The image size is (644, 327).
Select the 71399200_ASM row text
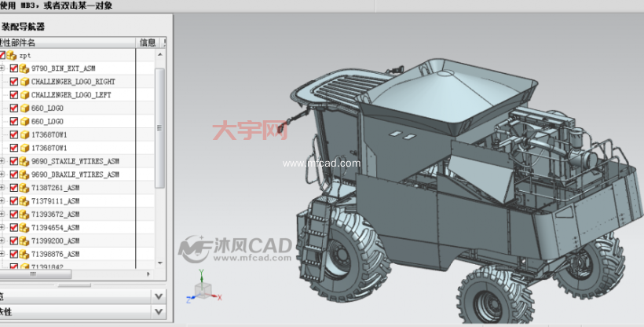tap(56, 241)
